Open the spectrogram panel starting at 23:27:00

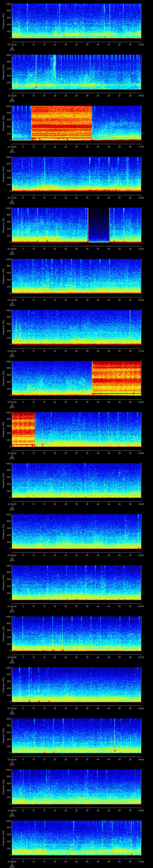(76, 685)
